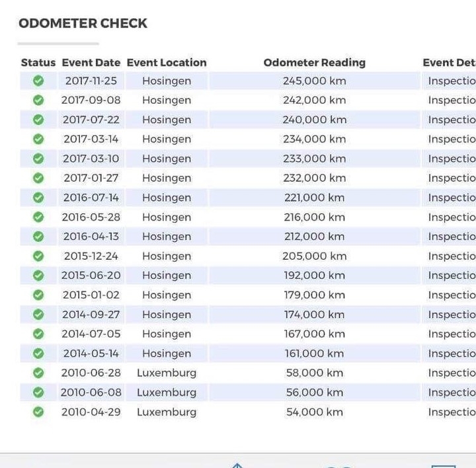Click the green check status for 2016-05-28

pos(38,217)
